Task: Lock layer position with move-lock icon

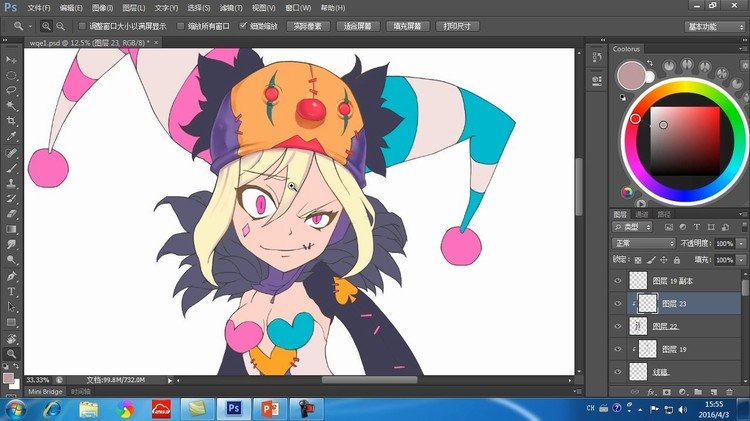Action: point(663,260)
